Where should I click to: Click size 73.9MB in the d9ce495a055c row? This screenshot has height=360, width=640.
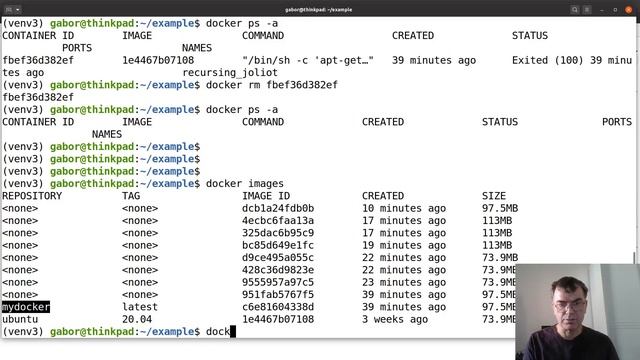tap(500, 258)
